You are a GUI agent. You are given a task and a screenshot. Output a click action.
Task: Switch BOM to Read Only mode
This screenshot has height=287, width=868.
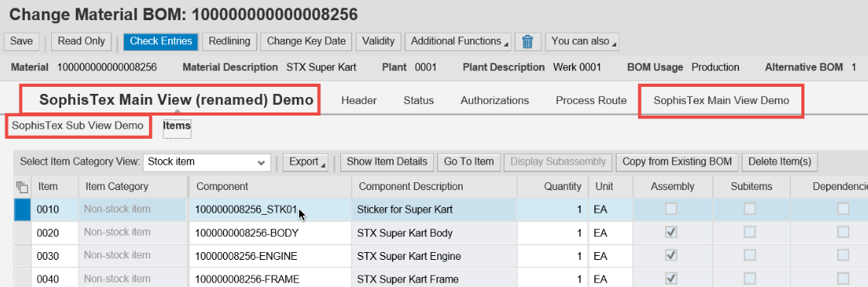81,41
